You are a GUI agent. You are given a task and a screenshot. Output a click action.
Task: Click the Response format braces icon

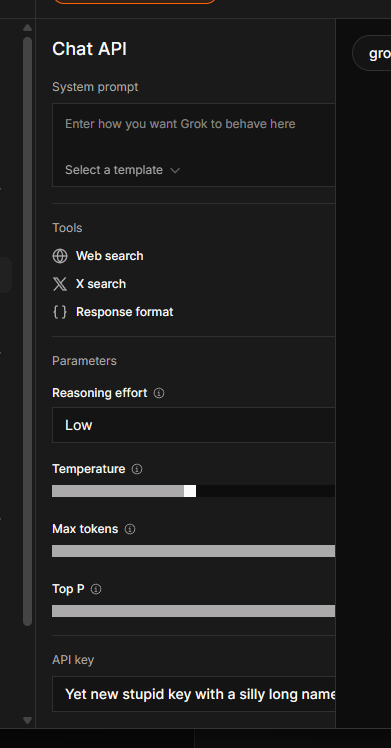[60, 312]
